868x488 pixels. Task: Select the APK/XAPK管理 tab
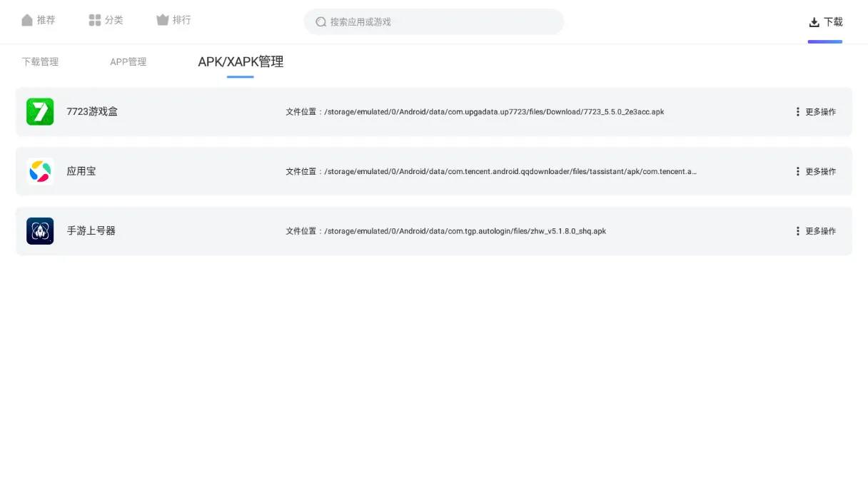point(240,62)
